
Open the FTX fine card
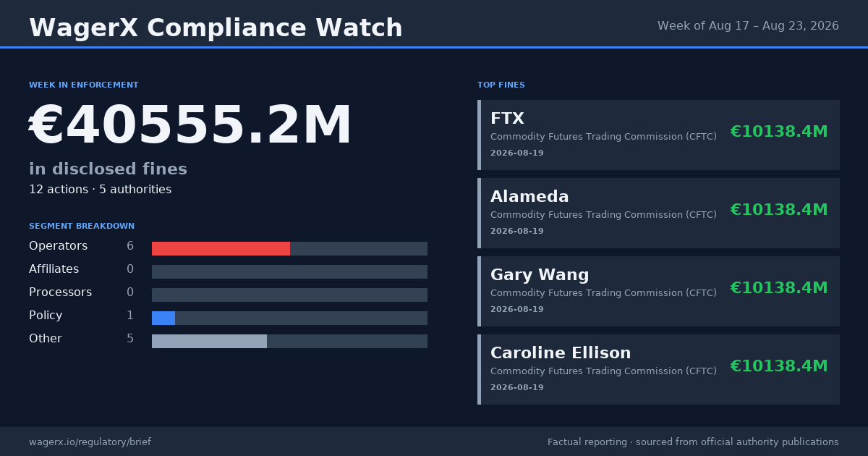[x=658, y=135]
